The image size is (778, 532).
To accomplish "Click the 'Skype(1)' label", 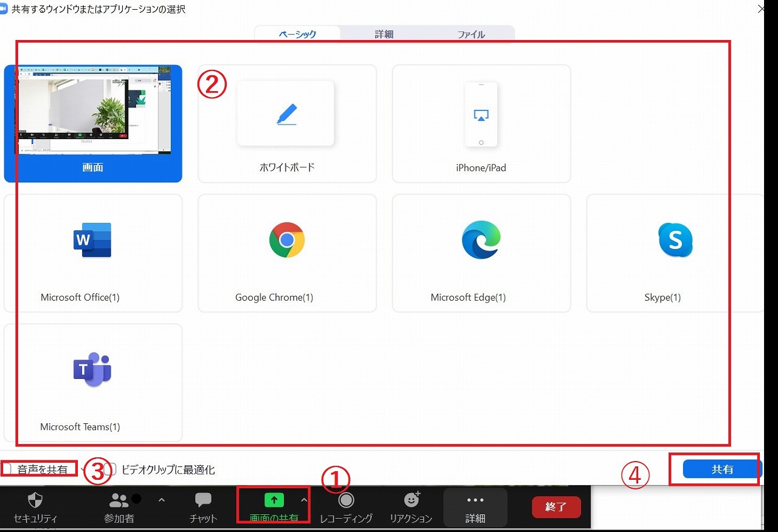I will [x=663, y=298].
